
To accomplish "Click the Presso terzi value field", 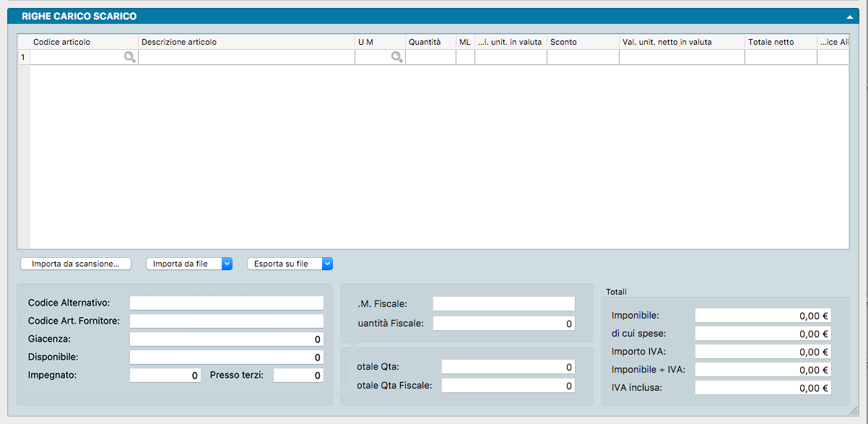I will [x=298, y=376].
